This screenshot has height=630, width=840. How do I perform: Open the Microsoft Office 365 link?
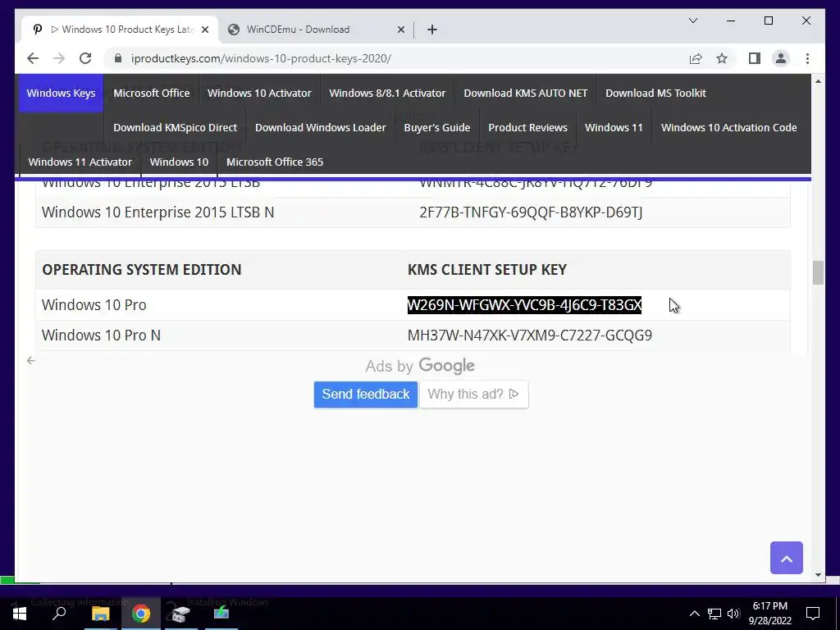275,162
